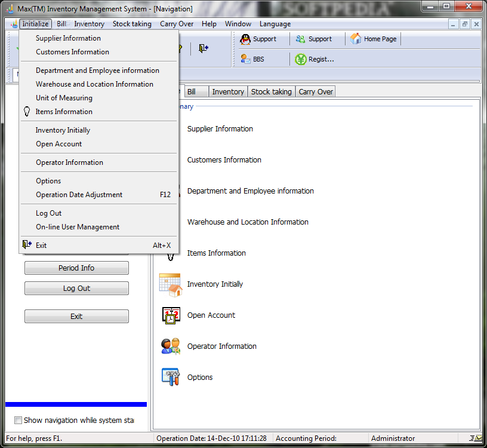487x448 pixels.
Task: Choose Log Out from the Initialize menu
Action: 98,213
